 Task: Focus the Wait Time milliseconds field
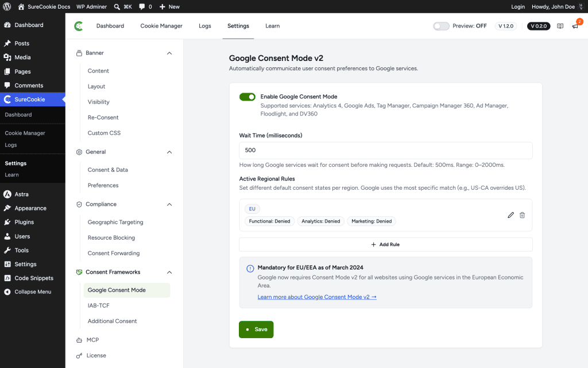(385, 150)
